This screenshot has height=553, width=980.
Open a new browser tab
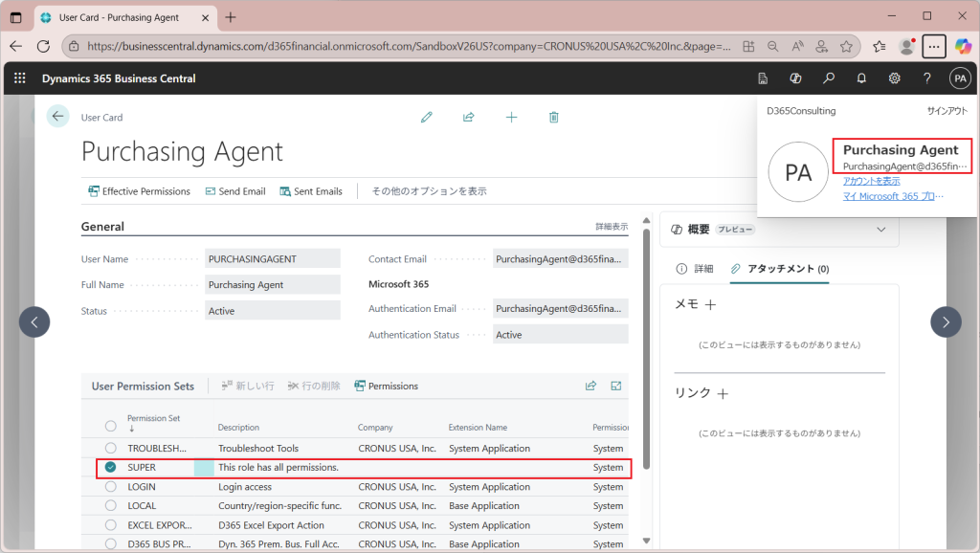point(231,17)
